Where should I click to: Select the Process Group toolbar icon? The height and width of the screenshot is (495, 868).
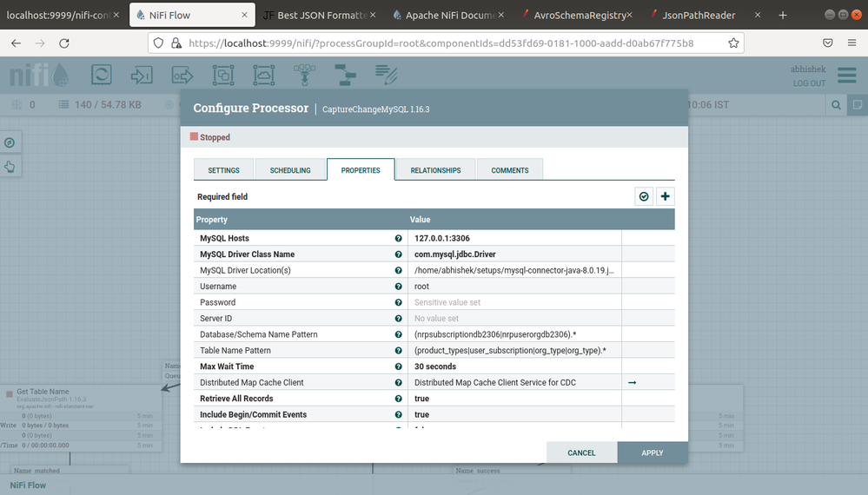223,75
